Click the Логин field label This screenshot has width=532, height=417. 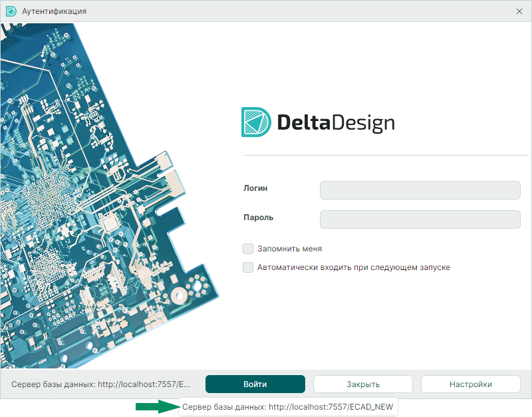256,188
